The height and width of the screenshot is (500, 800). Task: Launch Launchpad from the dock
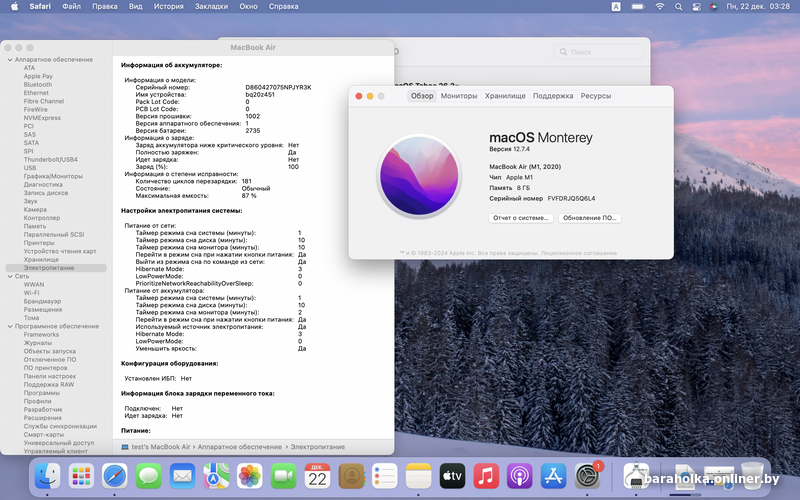click(81, 477)
